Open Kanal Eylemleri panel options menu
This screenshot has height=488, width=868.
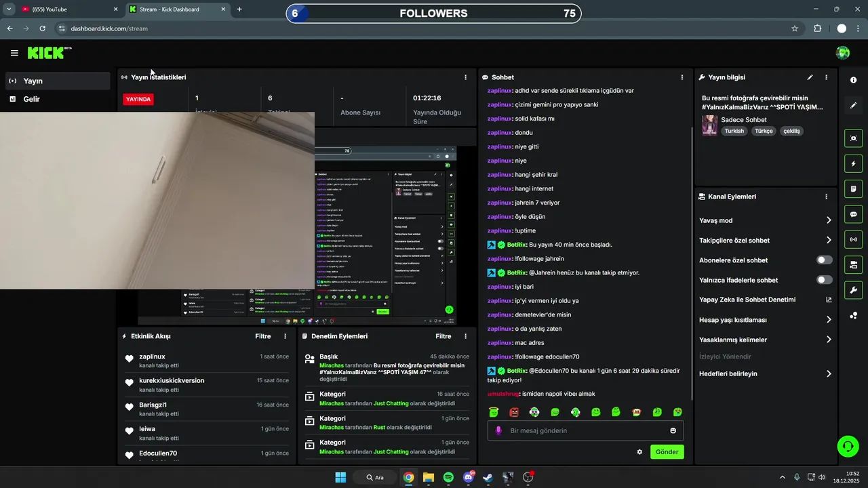pos(826,197)
